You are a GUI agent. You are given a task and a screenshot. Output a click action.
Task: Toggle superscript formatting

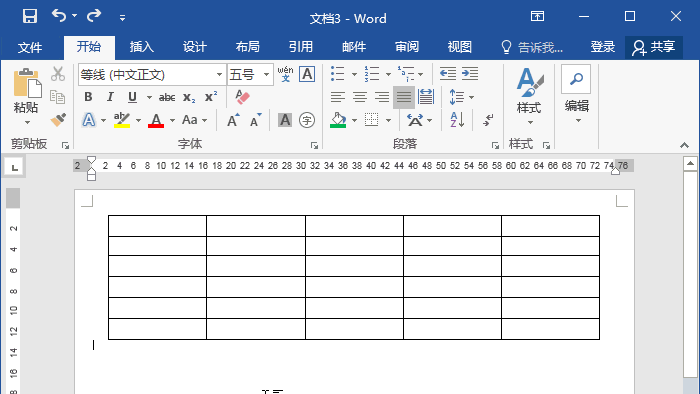[211, 97]
